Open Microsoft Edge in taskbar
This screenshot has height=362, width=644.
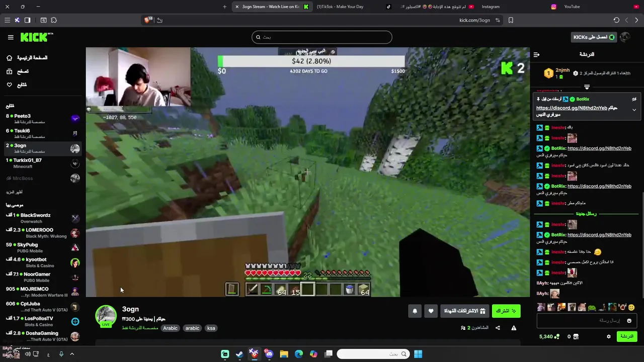tap(299, 354)
